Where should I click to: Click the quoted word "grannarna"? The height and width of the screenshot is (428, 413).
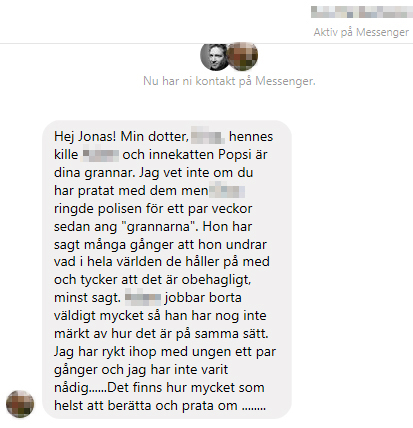coord(158,227)
